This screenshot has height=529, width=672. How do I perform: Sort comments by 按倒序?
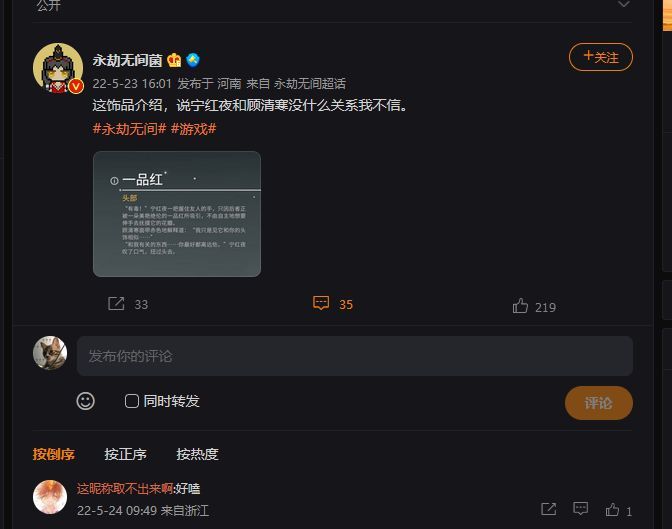click(x=54, y=454)
